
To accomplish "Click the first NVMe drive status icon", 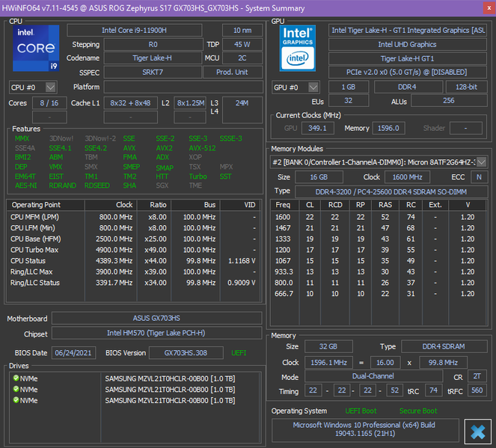I will [16, 378].
